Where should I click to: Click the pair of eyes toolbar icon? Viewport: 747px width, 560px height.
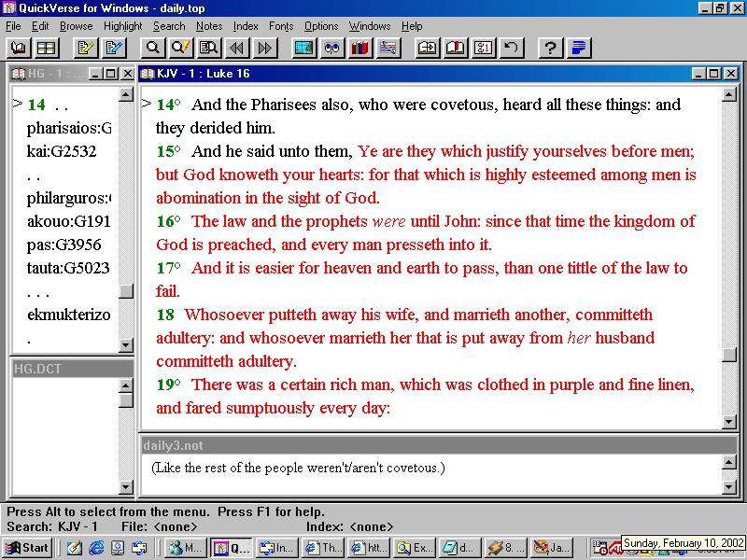coord(332,48)
